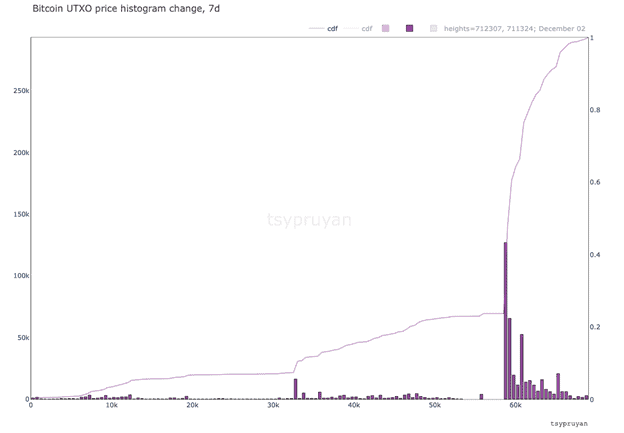The height and width of the screenshot is (433, 624).
Task: Click the tallest purple bar near 59k
Action: [505, 320]
